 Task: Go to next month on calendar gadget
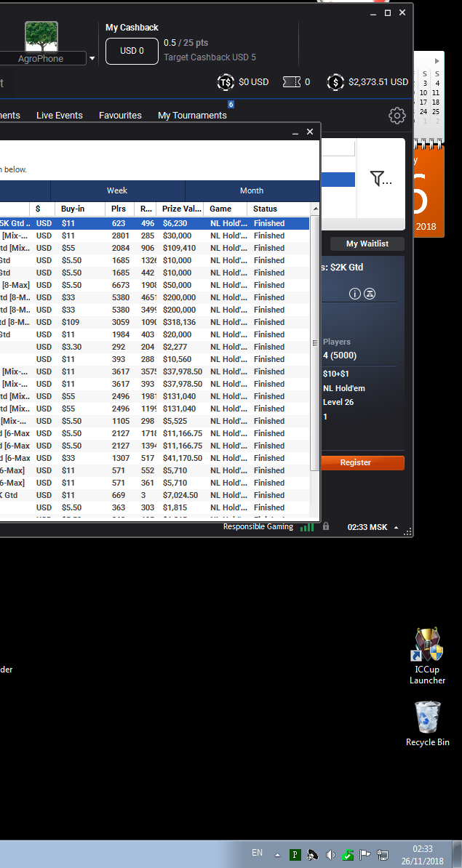pos(437,61)
